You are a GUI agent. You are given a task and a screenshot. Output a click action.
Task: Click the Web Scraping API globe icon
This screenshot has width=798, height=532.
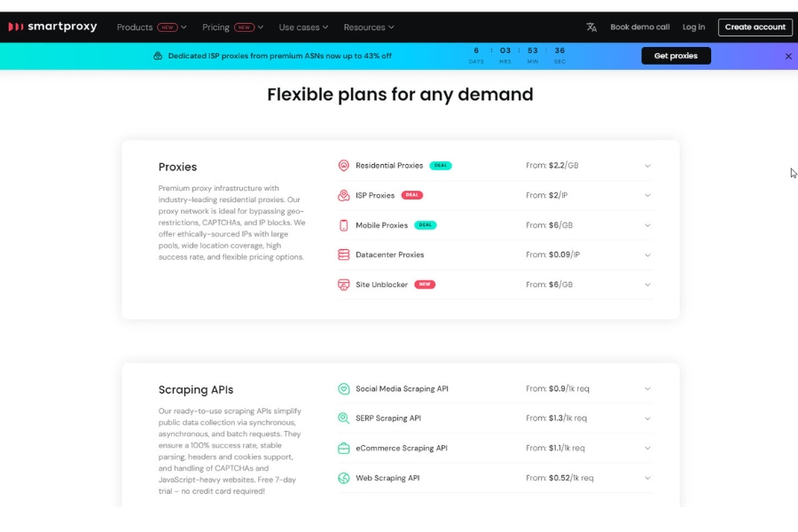tap(343, 478)
